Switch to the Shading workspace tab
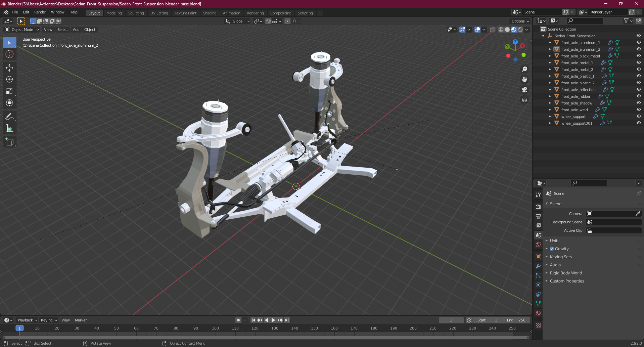The width and height of the screenshot is (644, 347). pos(210,13)
